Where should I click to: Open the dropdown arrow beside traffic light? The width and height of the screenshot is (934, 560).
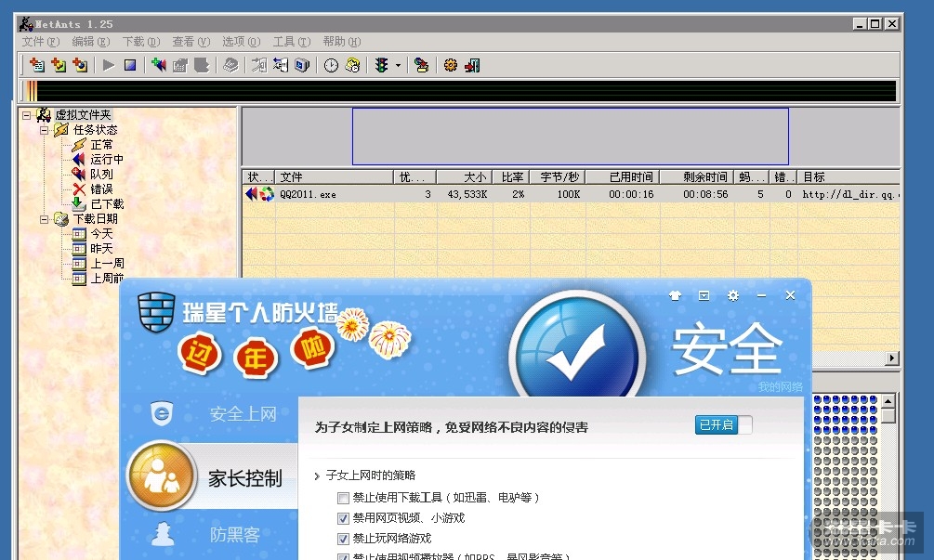[x=398, y=65]
